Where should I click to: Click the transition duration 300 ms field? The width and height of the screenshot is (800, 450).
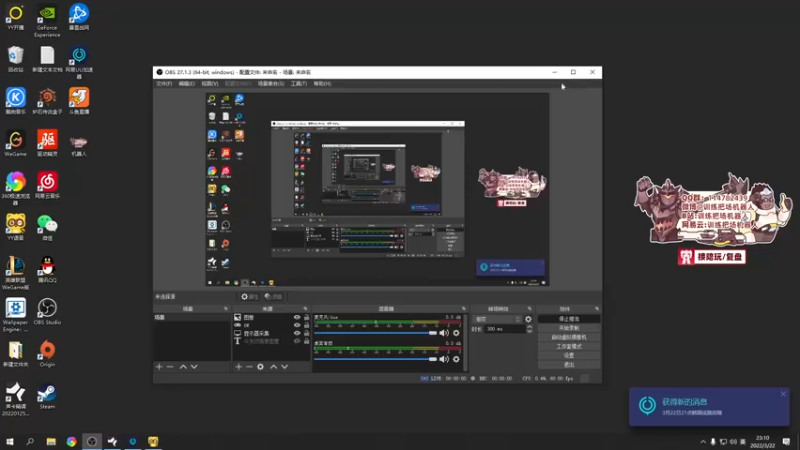pos(505,329)
